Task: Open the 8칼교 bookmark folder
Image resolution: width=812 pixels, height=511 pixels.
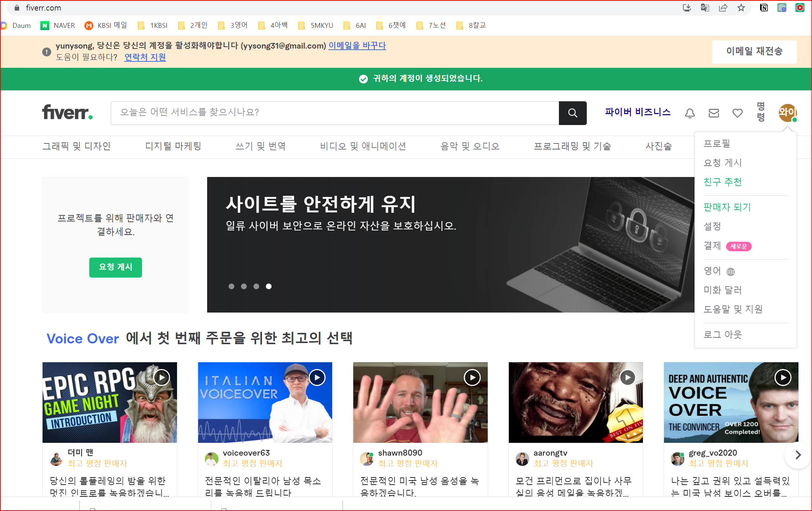Action: [471, 25]
